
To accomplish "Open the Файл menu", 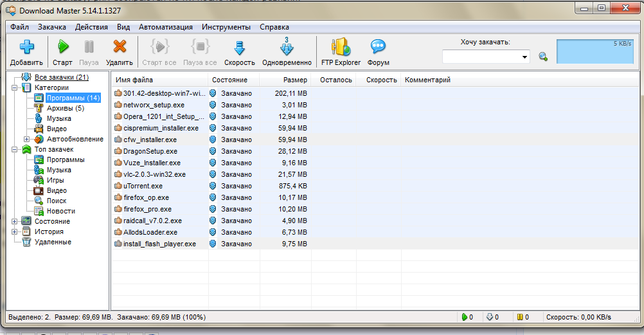I will [x=19, y=27].
